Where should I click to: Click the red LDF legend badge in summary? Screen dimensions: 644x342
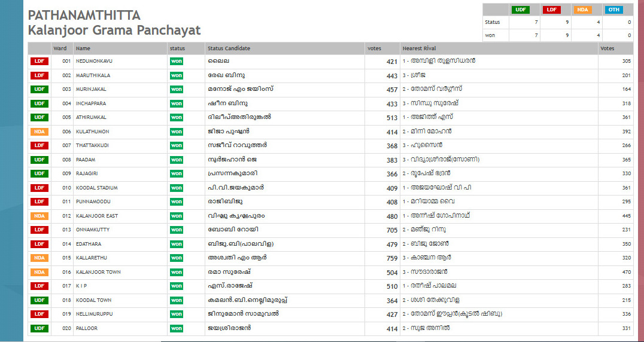coord(550,10)
